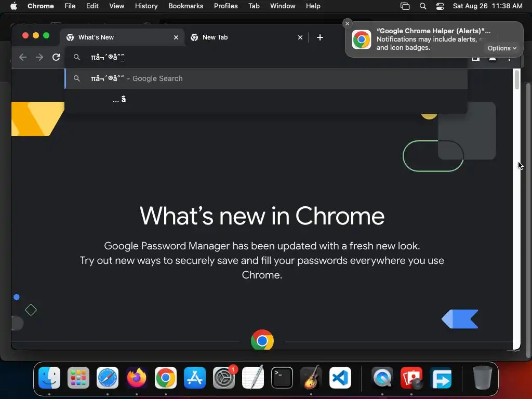532x399 pixels.
Task: Open the profile avatar button
Action: pos(493,59)
